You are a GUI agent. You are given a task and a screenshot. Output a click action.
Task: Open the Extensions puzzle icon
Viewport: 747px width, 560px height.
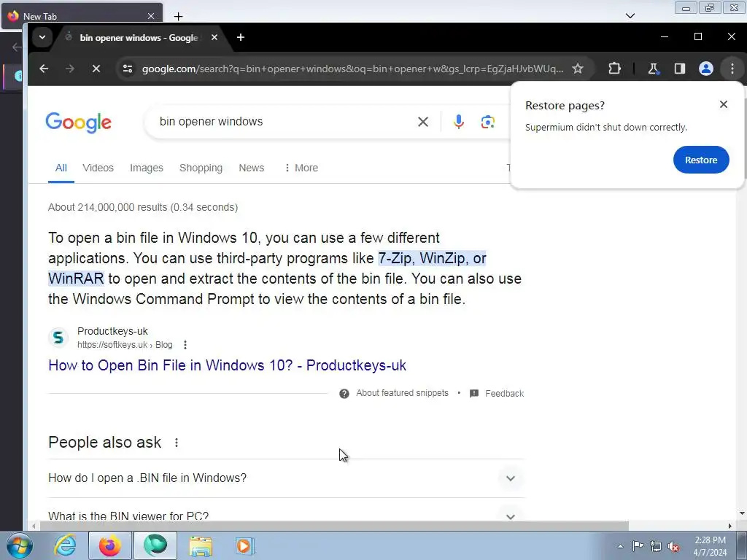click(x=614, y=69)
